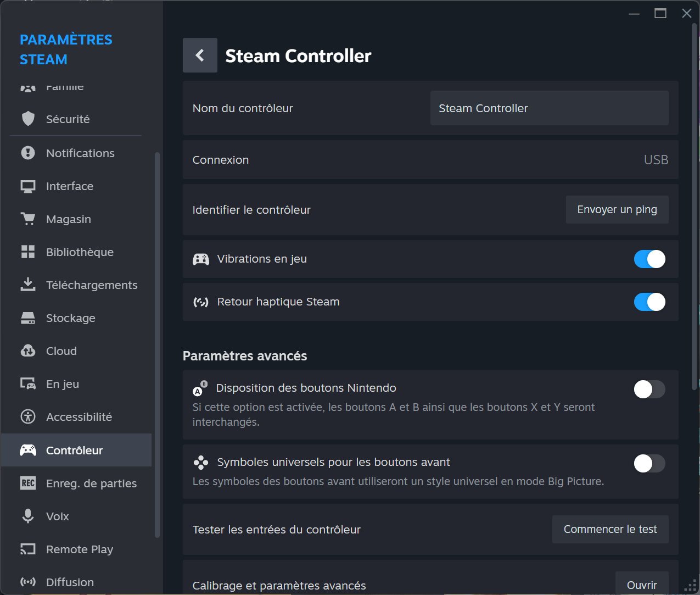Click the Connexion label

pyautogui.click(x=221, y=160)
